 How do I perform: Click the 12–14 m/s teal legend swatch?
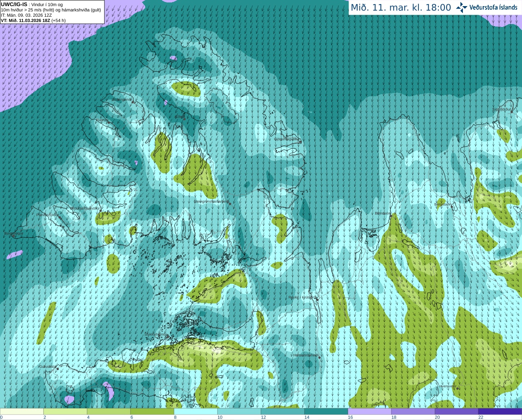(283, 411)
